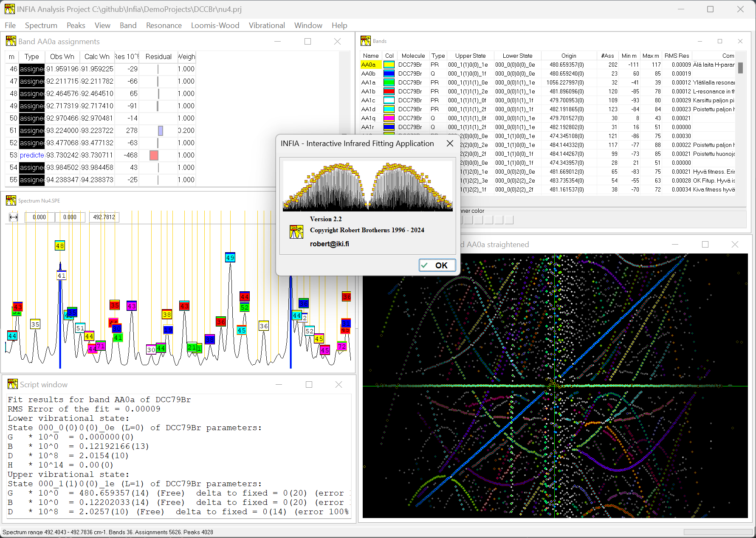Click the Spectrum Nu4.SPE window icon
Screen dimensions: 756x538
click(11, 200)
